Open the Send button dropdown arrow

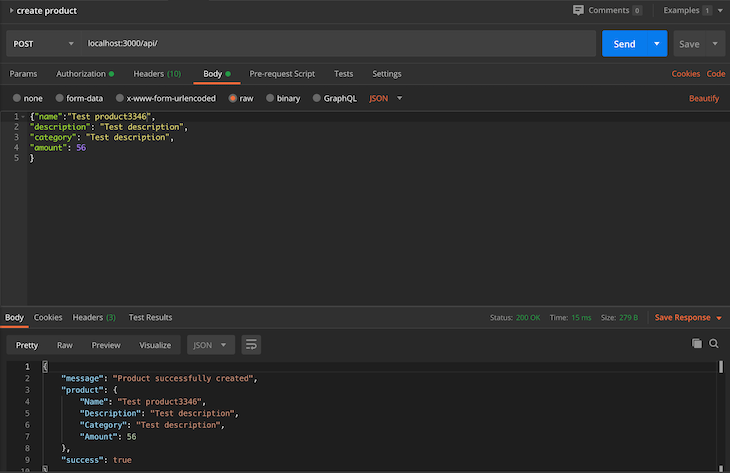(x=656, y=44)
